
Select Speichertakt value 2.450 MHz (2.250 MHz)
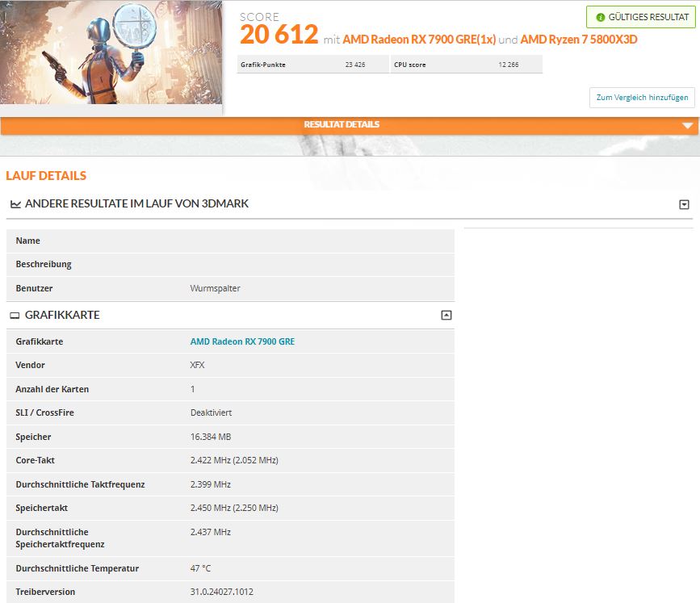tap(234, 508)
